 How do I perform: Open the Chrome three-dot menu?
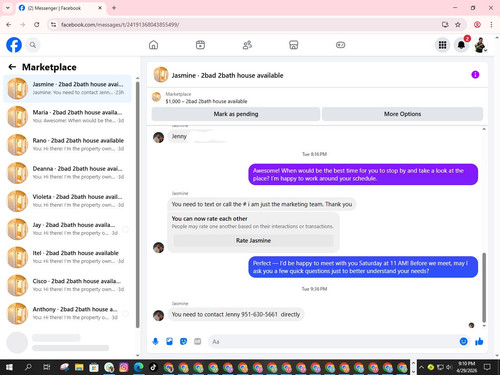pos(491,24)
